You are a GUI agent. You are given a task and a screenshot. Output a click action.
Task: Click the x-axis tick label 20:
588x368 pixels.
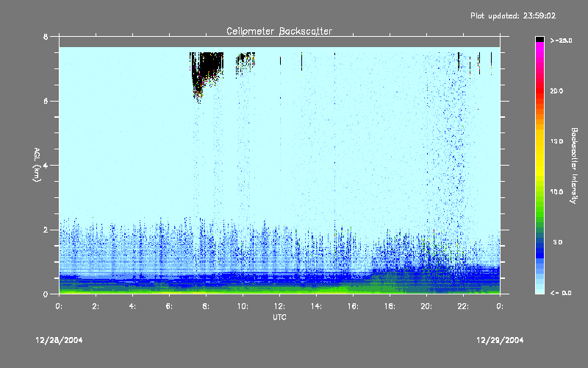(426, 306)
